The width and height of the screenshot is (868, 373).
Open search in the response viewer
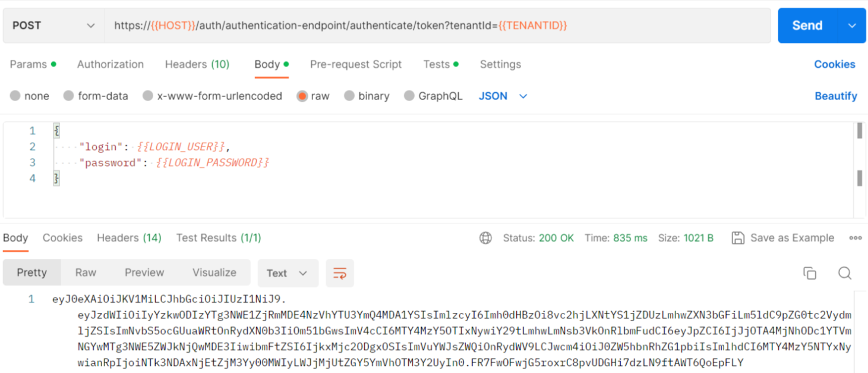click(844, 273)
